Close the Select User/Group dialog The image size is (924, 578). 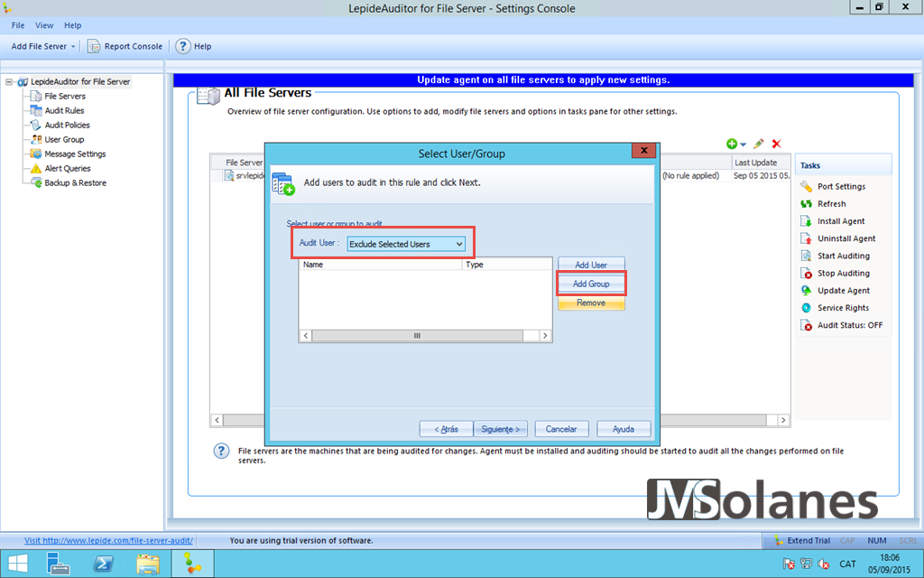click(x=644, y=151)
